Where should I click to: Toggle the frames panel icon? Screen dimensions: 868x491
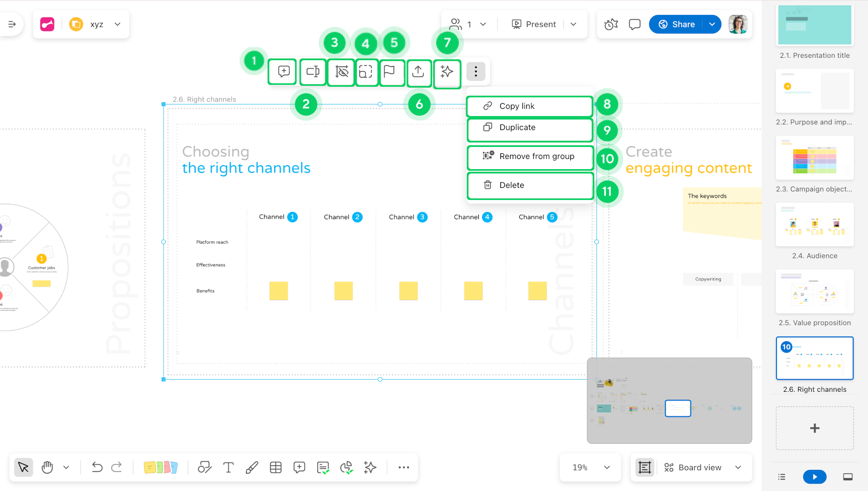[645, 467]
